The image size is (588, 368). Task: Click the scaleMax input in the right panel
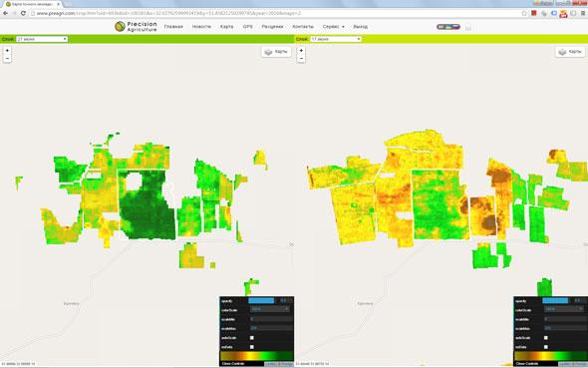click(564, 328)
